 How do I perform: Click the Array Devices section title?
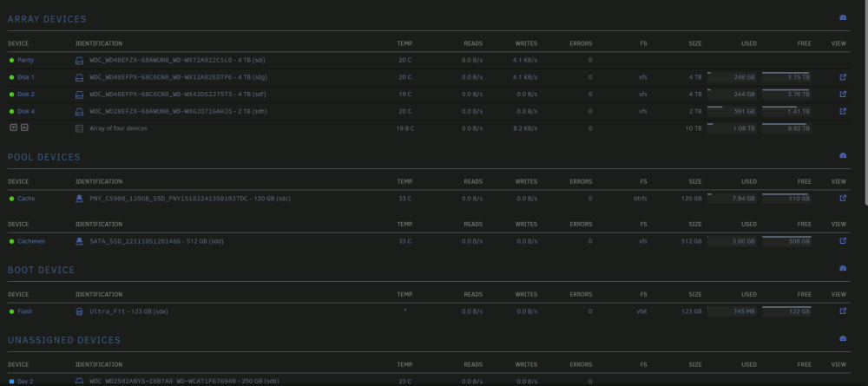coord(47,19)
